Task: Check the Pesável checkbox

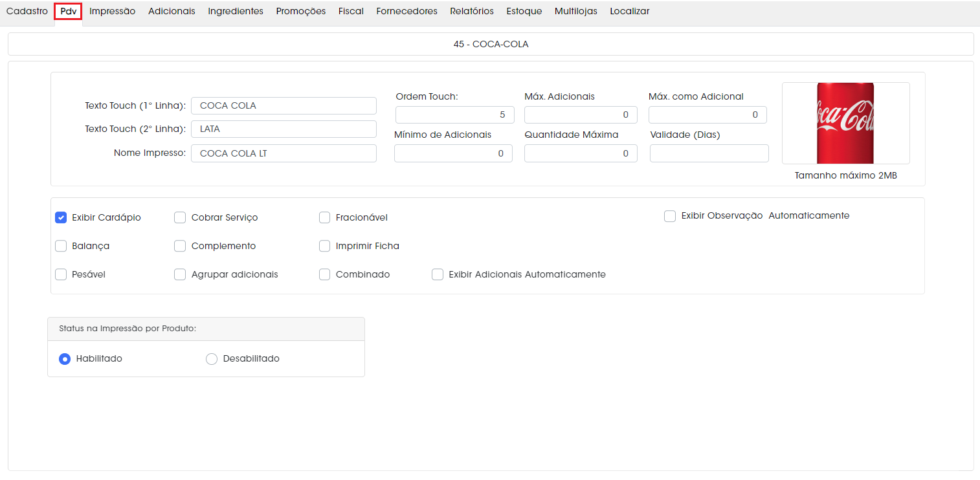Action: [x=61, y=274]
